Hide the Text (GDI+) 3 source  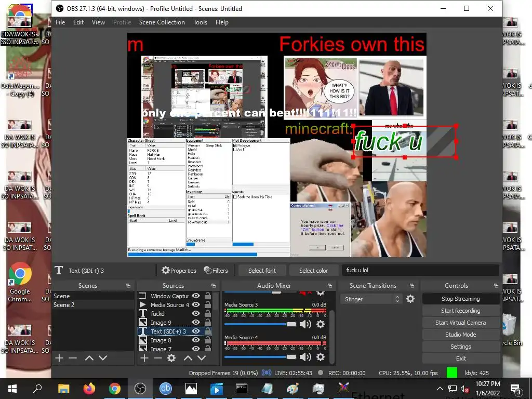click(x=196, y=331)
